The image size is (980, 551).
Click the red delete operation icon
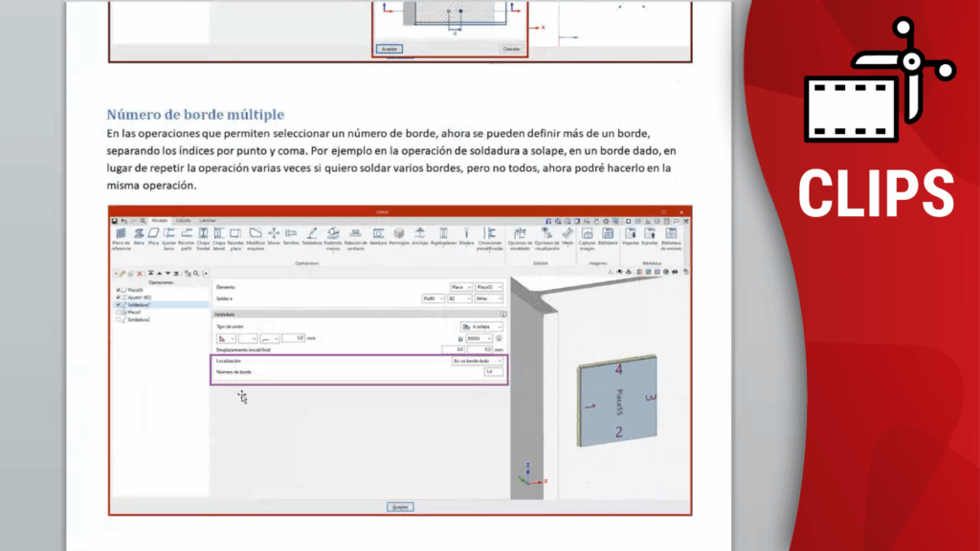point(140,274)
